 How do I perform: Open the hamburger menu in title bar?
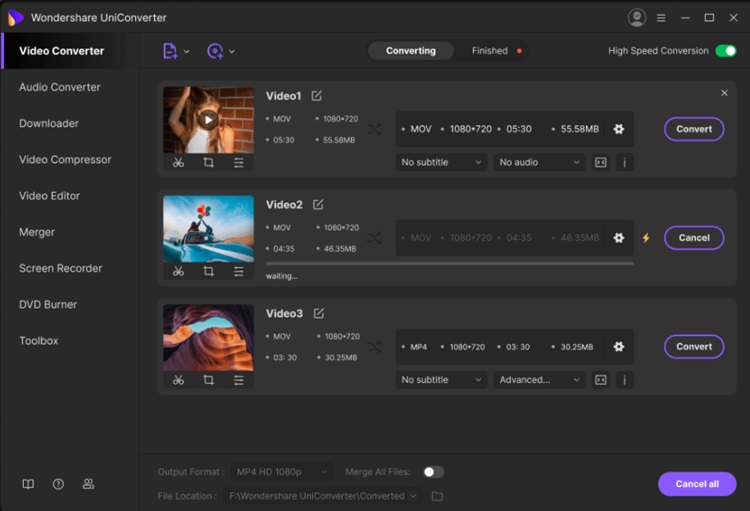pyautogui.click(x=661, y=18)
